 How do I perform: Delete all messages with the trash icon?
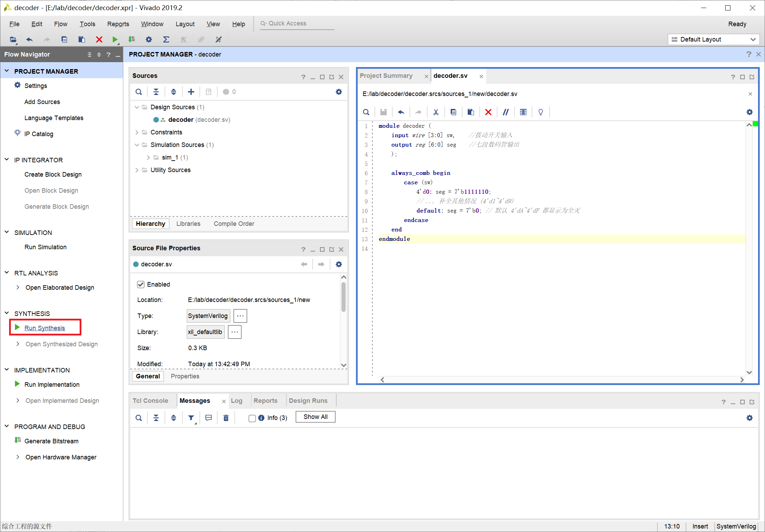coord(226,418)
